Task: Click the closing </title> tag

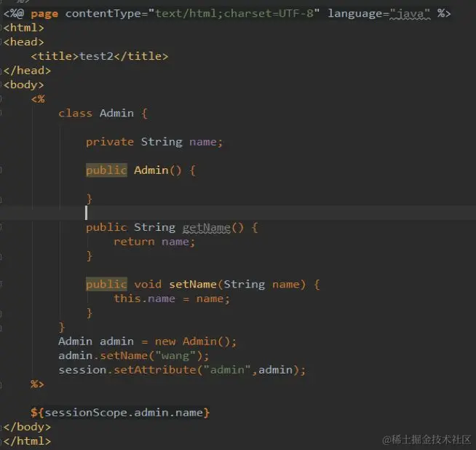Action: click(141, 56)
